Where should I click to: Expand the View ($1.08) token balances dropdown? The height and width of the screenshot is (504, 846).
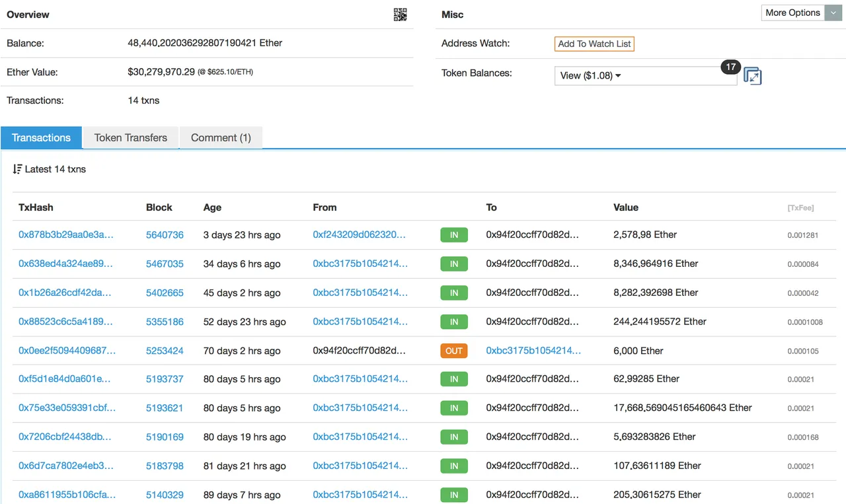(646, 76)
